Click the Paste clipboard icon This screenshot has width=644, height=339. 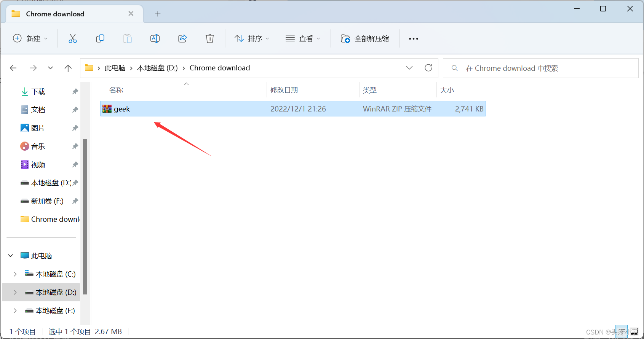[128, 38]
